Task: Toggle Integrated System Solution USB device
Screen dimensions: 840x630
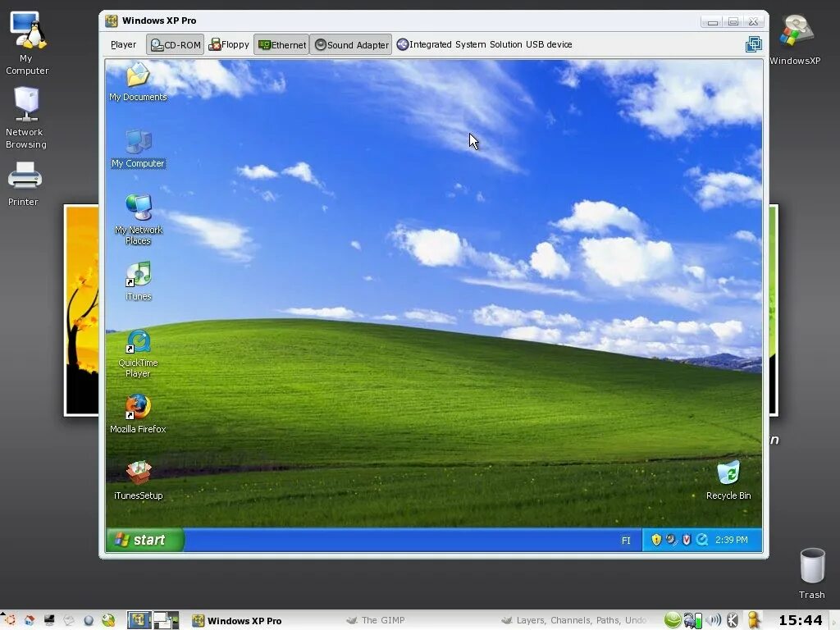Action: [x=484, y=44]
